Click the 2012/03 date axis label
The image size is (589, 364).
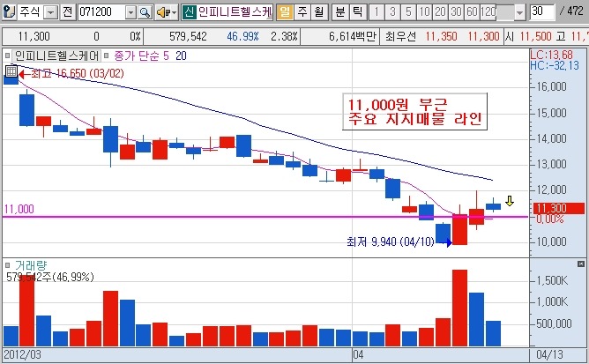click(x=22, y=354)
